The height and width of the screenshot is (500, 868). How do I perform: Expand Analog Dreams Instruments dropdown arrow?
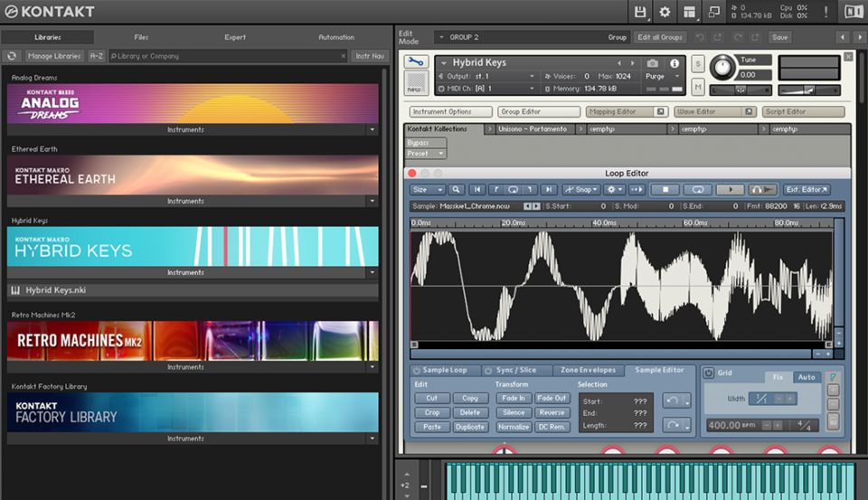coord(372,129)
